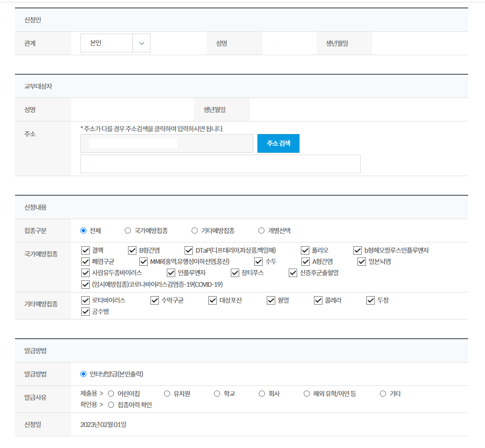
Task: Click the date 2023년02월01일
Action: [x=103, y=425]
